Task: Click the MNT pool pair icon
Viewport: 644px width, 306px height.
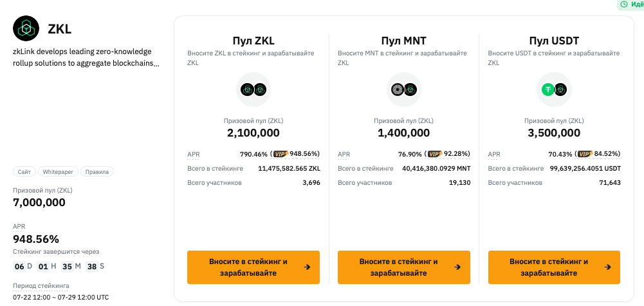Action: click(404, 90)
